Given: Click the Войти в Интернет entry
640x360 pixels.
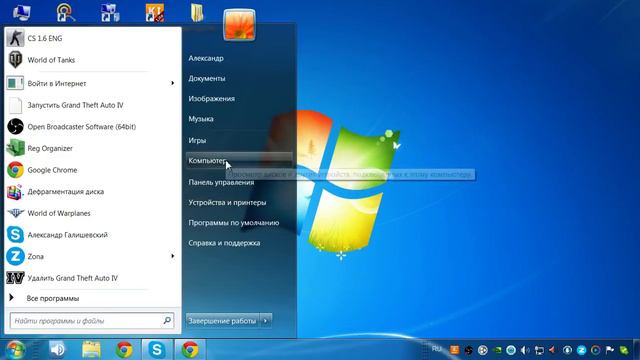Looking at the screenshot, I should (x=93, y=83).
